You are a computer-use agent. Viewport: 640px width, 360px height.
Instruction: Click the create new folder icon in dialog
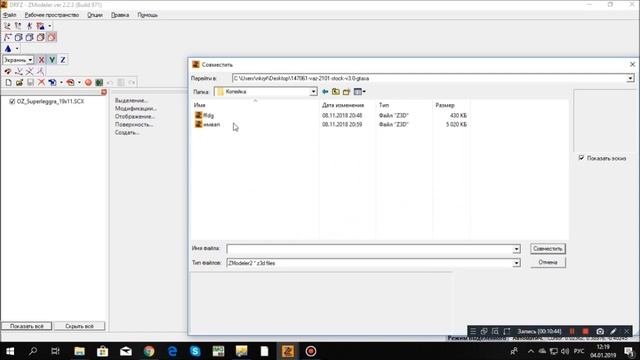click(347, 92)
